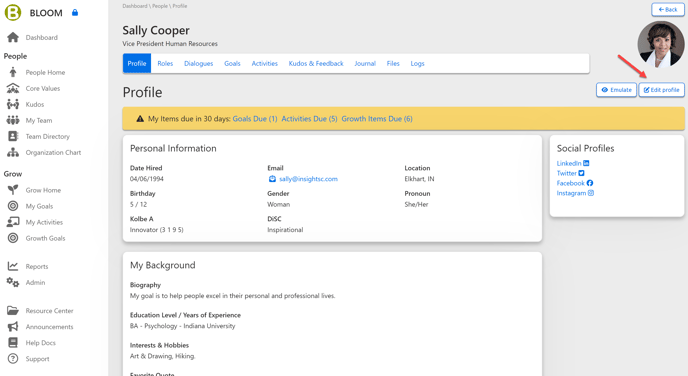Click the Growth Goals bullseye icon
Screen dimensions: 688x376
pyautogui.click(x=13, y=238)
